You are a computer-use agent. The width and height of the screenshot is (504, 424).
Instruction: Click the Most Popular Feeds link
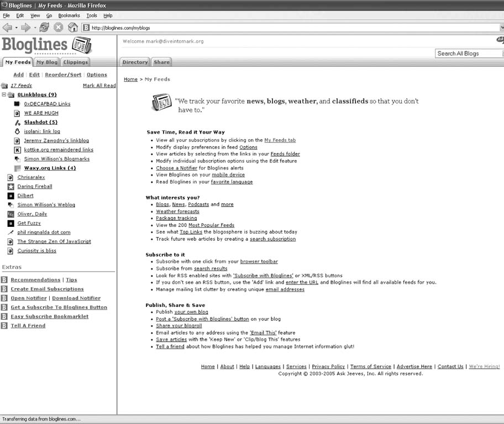pyautogui.click(x=211, y=225)
